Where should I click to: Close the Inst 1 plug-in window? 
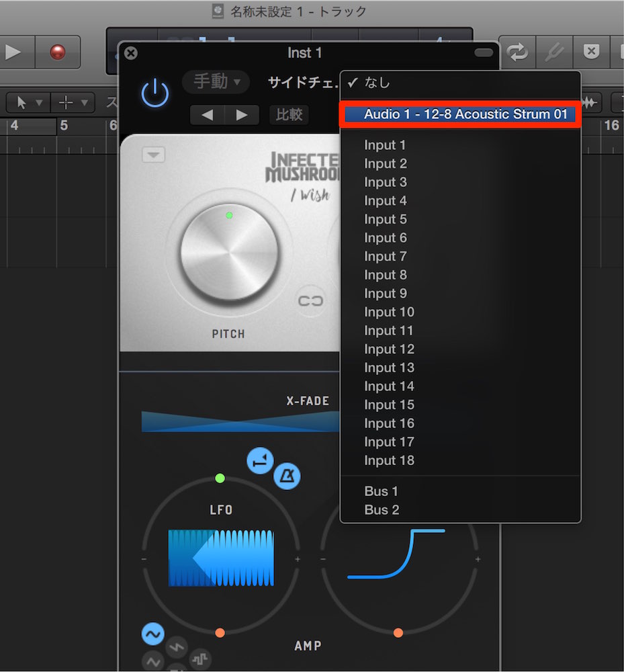pyautogui.click(x=131, y=53)
